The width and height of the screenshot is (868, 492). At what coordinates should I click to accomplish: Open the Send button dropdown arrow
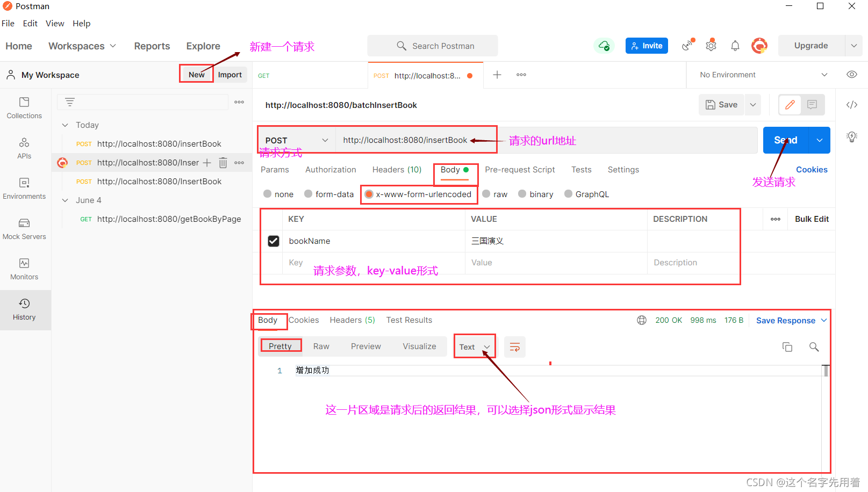819,140
